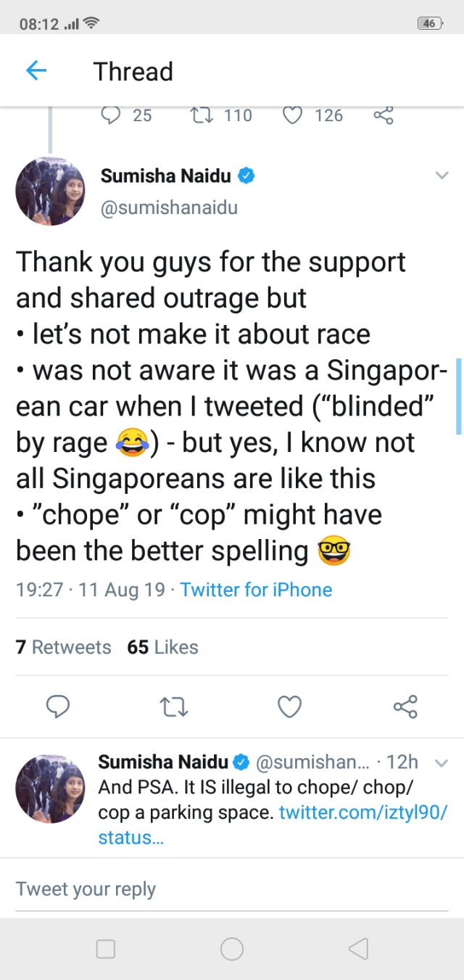
Task: Open the dropdown arrow on the main tweet
Action: click(441, 176)
